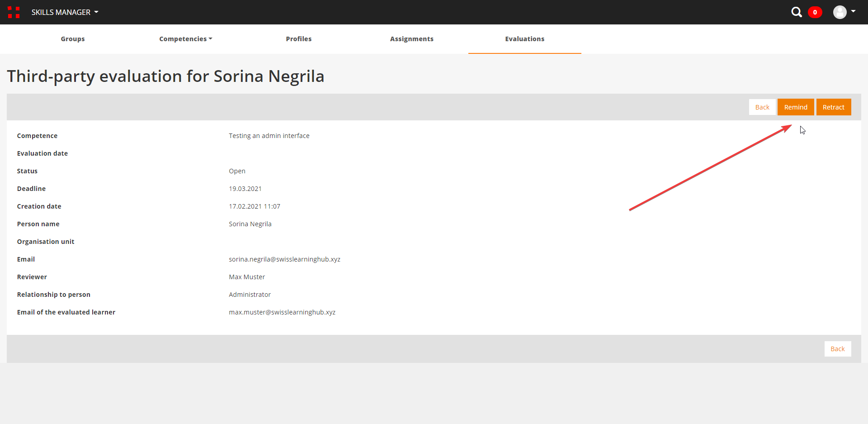Screen dimensions: 868x424
Task: Select the Evaluations tab
Action: click(x=524, y=39)
